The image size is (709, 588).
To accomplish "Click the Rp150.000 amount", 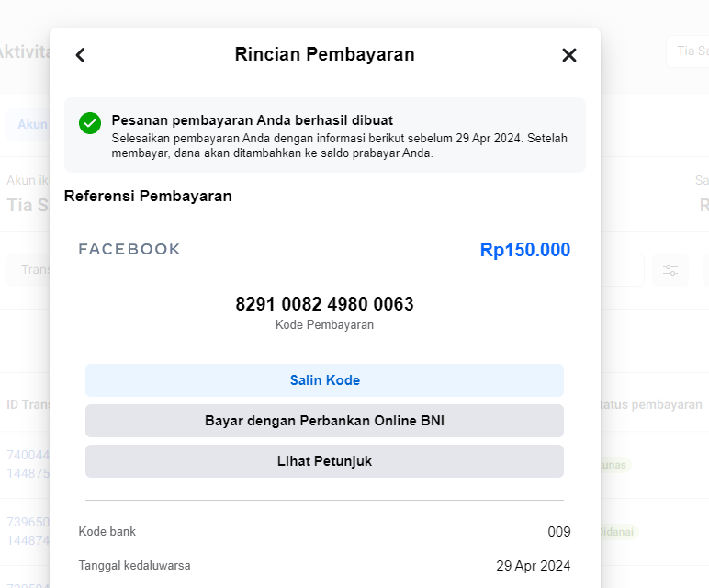I will tap(525, 250).
